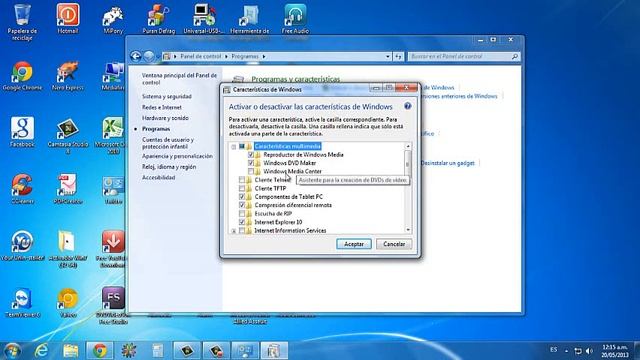Uncheck Reproductor de Windows Media

pos(251,155)
